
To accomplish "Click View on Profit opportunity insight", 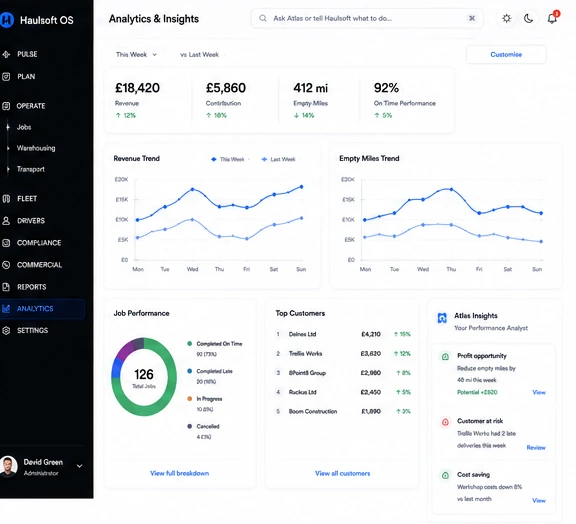I will (x=539, y=392).
